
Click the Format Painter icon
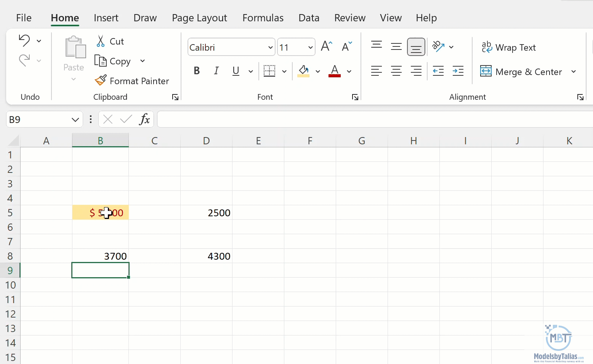[x=101, y=80]
